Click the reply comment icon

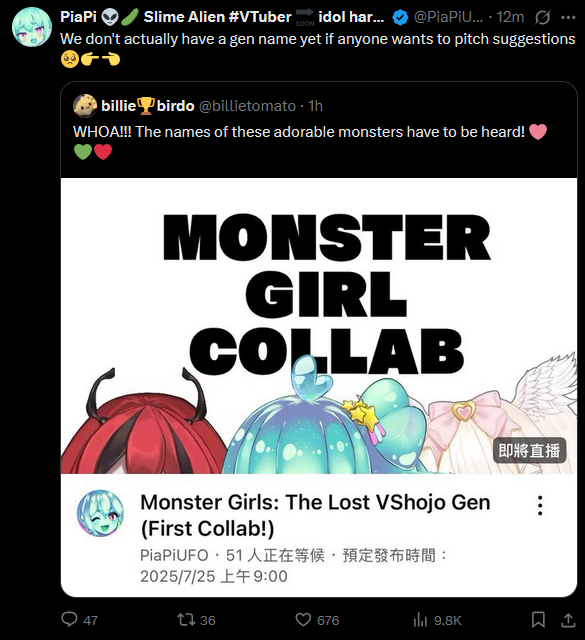[x=69, y=619]
